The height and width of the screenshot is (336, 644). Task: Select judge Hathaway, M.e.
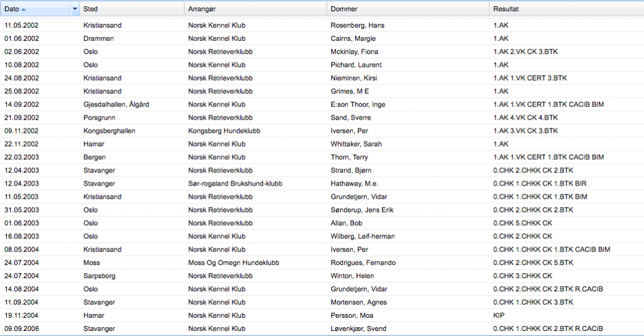click(x=354, y=183)
